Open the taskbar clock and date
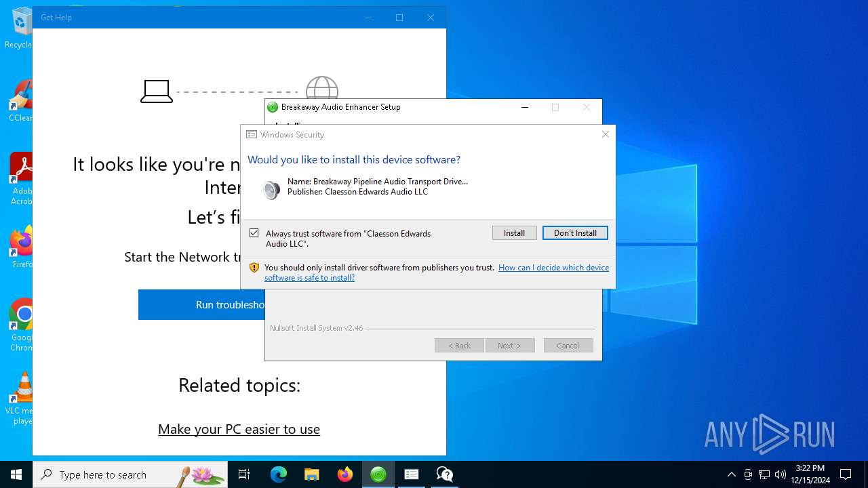The image size is (868, 488). point(810,474)
